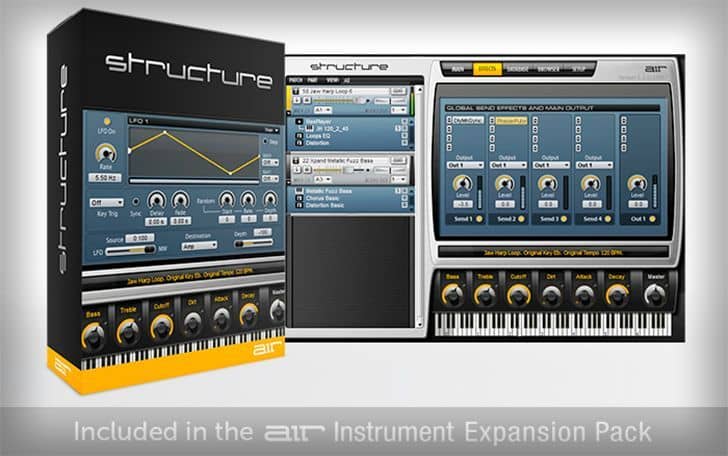The image size is (728, 456).
Task: Click the Cutoff knob on the box art
Action: pos(162,326)
